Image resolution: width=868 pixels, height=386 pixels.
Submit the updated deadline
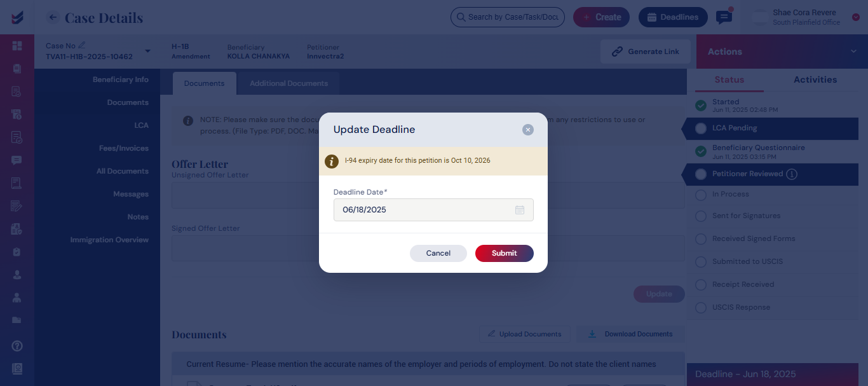pos(505,253)
